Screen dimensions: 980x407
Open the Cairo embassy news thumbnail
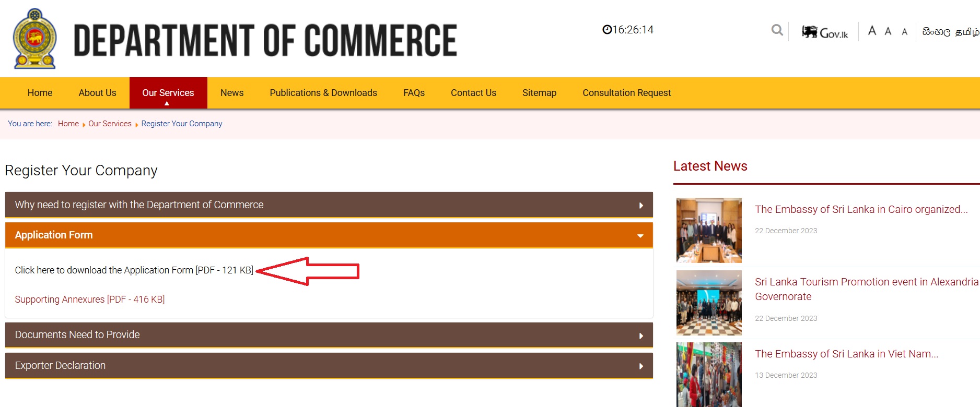(x=709, y=230)
